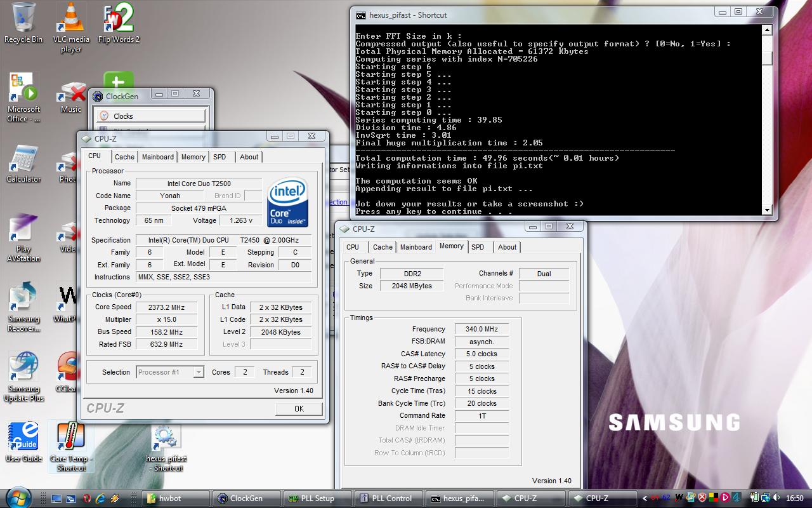Click Bus Speed 158.2 MHz field

(166, 332)
